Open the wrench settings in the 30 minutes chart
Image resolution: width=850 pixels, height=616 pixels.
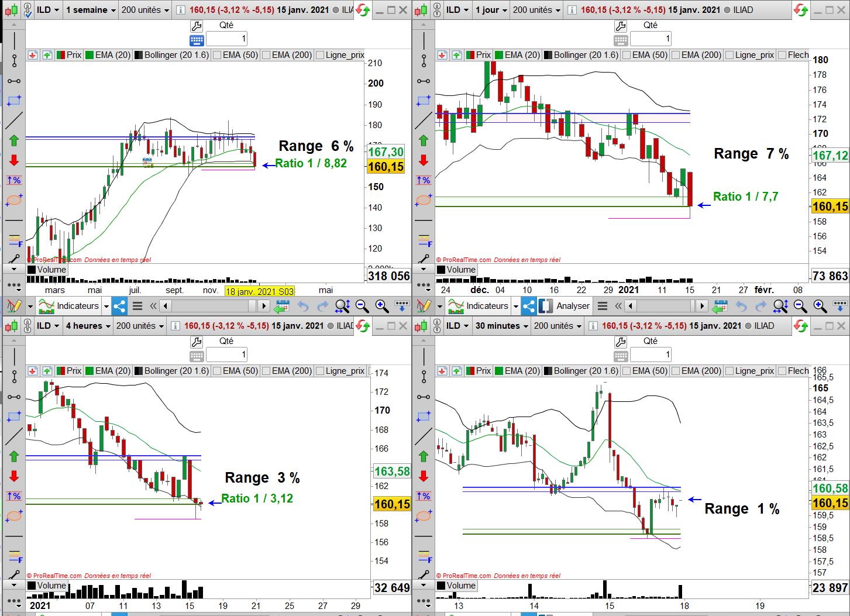coord(620,342)
